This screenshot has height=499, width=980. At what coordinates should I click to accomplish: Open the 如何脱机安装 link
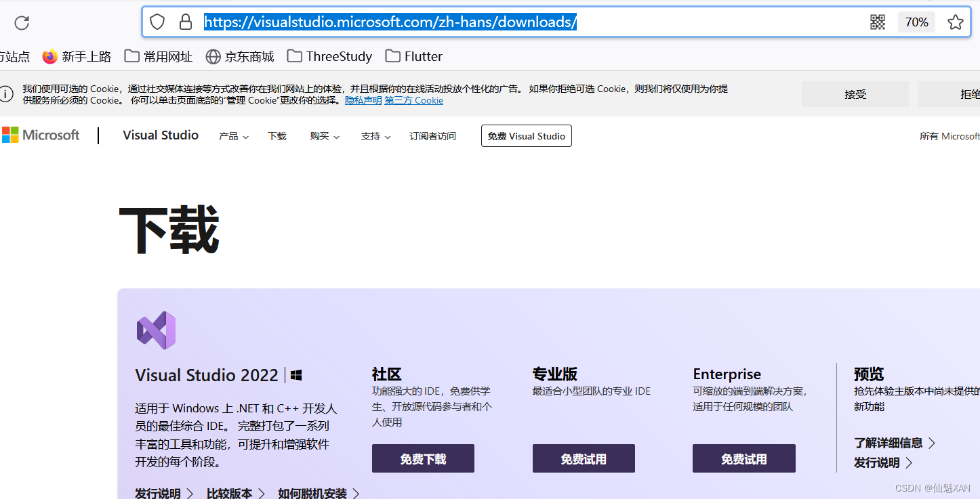point(319,493)
